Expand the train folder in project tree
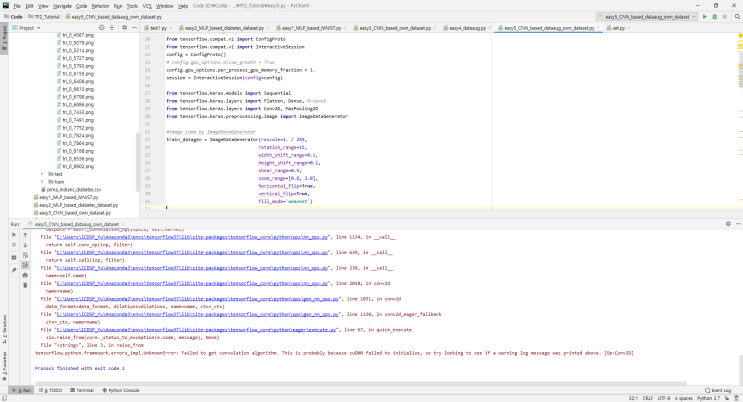Viewport: 743px width, 402px height. coord(43,181)
